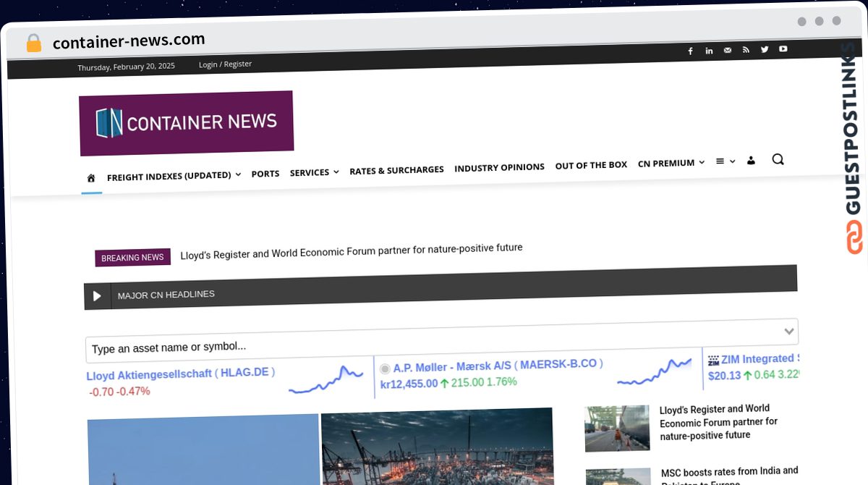Open Industry Opinions menu item
The width and height of the screenshot is (868, 485).
pyautogui.click(x=499, y=167)
